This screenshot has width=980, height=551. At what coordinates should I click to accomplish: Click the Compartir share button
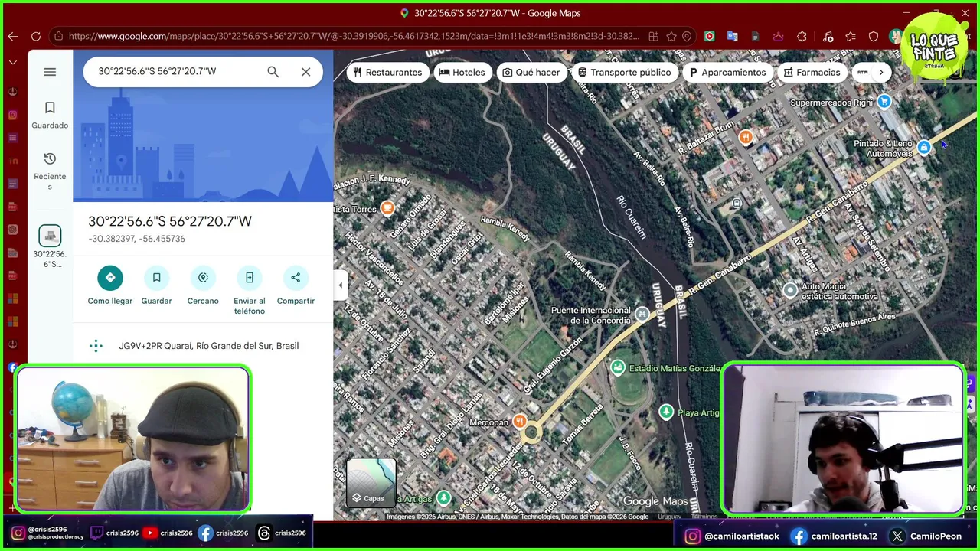pos(296,286)
